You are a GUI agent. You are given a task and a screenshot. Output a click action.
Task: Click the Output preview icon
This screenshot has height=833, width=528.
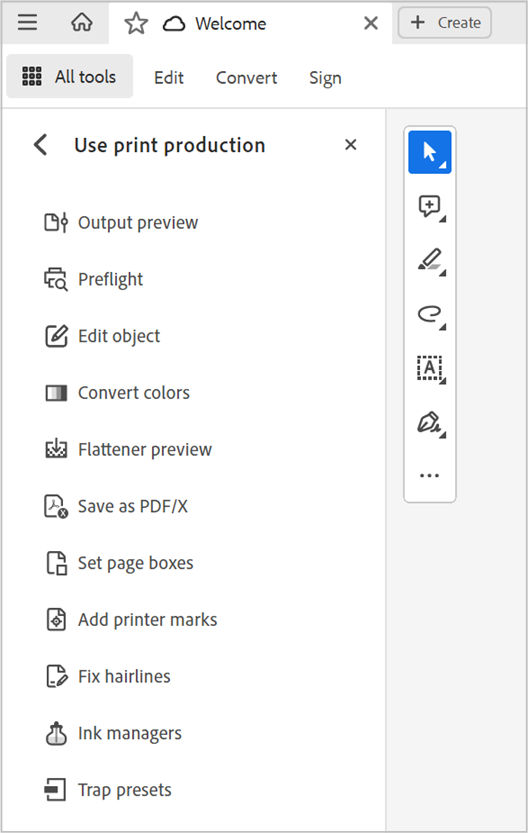[x=56, y=222]
